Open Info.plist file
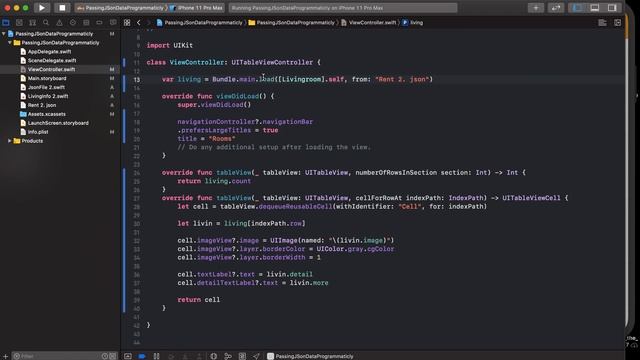640x360 pixels. click(x=38, y=132)
